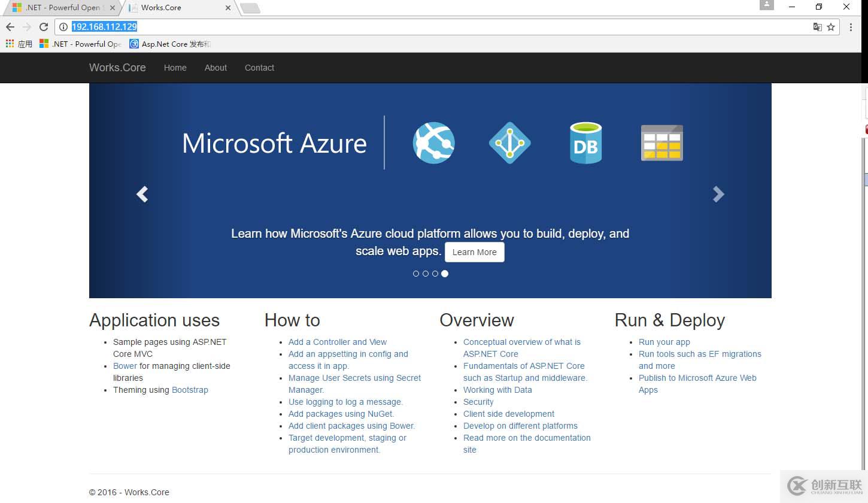Open the Bootstrap link
868x503 pixels.
(x=190, y=390)
